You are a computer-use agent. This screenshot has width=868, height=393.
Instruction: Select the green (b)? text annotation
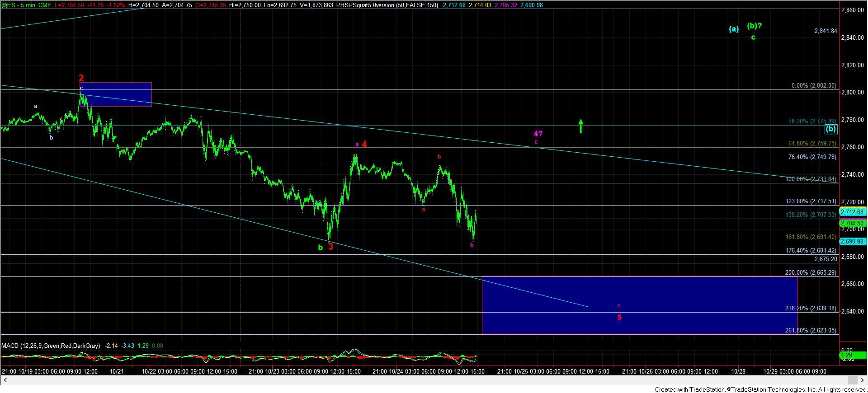point(755,26)
